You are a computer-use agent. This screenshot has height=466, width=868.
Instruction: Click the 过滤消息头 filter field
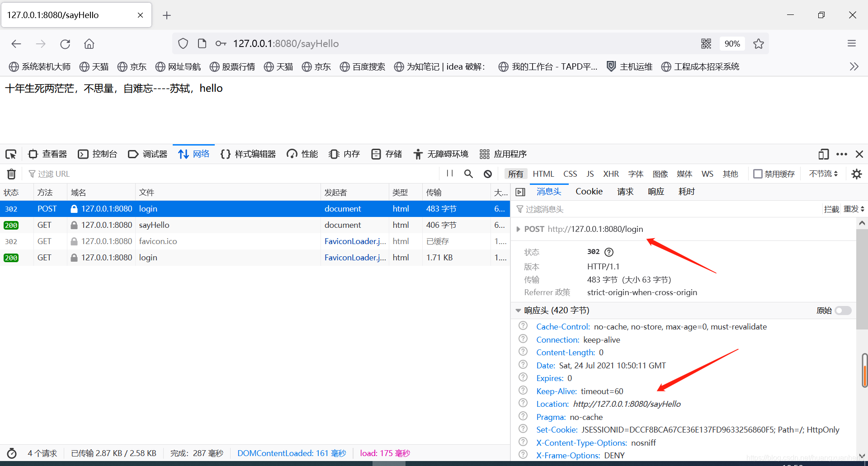(x=667, y=209)
